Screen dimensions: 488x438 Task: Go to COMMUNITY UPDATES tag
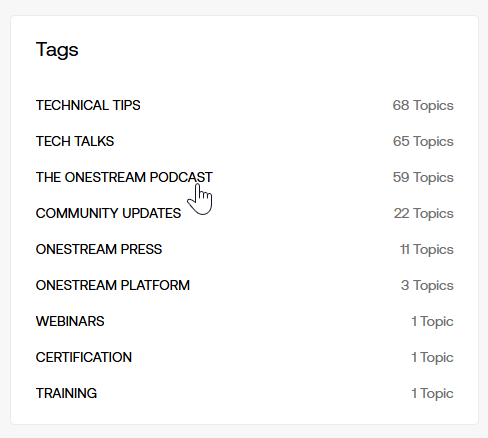point(108,213)
